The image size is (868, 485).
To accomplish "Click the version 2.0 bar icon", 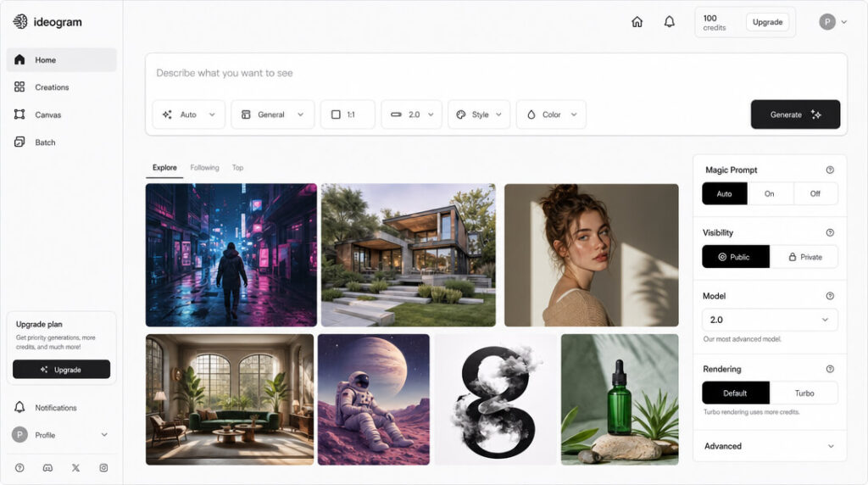I will coord(396,114).
